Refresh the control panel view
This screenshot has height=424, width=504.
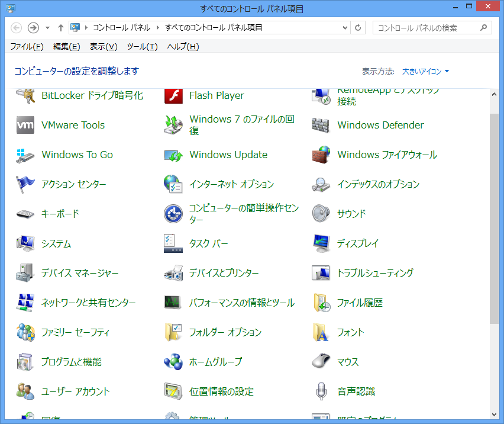coord(358,28)
